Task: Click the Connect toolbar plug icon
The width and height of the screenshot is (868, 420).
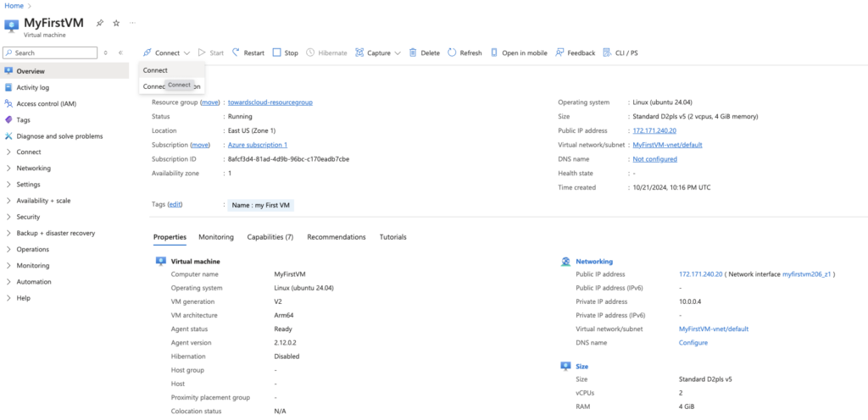Action: pos(147,53)
